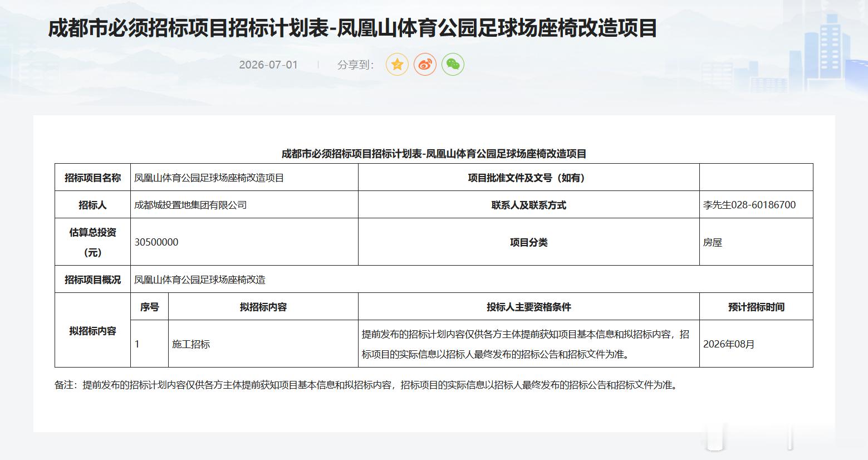Select the project name cell 凤凰山体育公园足球场座椅改造项目
This screenshot has height=460, width=868.
pos(244,178)
